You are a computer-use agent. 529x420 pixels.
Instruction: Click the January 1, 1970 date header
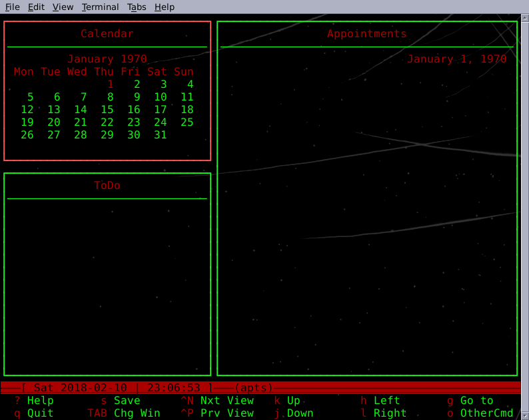tap(456, 59)
